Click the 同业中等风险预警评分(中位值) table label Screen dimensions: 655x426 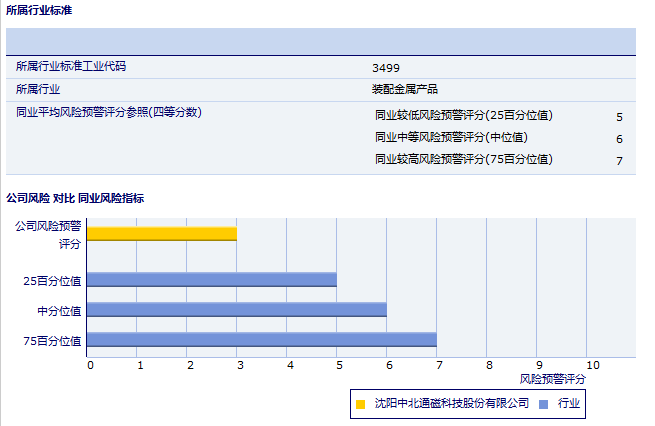pos(451,137)
